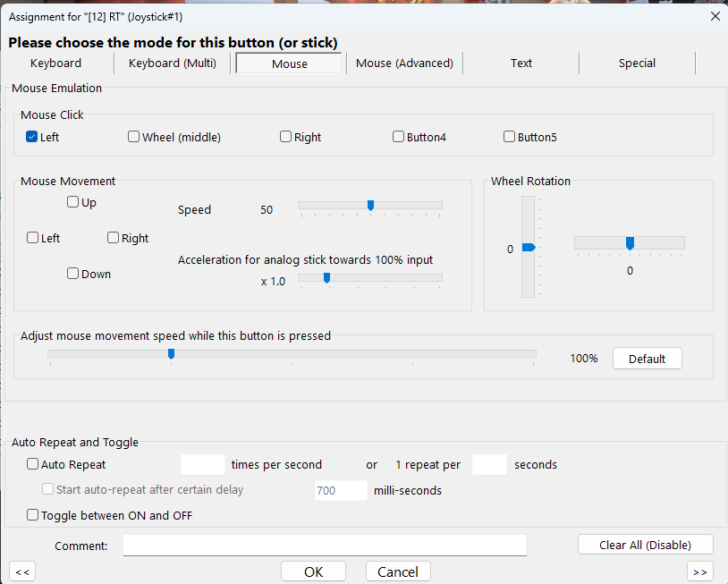728x584 pixels.
Task: Click the Default speed button
Action: click(x=647, y=359)
